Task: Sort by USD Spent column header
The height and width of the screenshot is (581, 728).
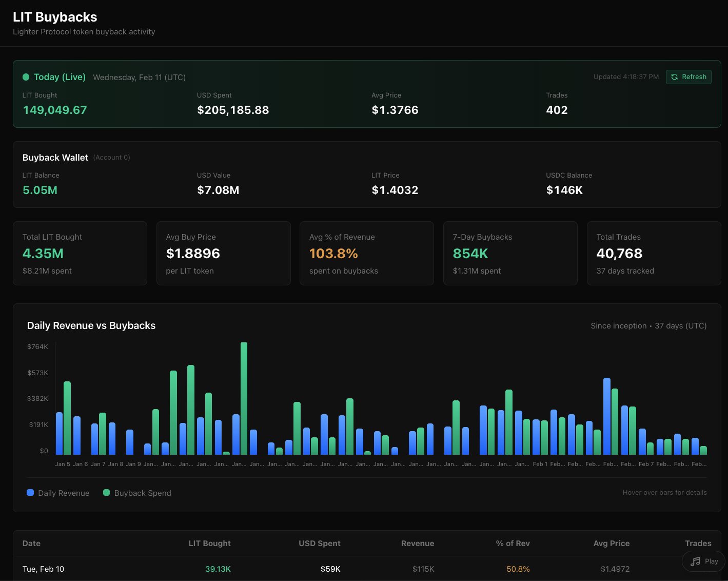Action: click(319, 543)
